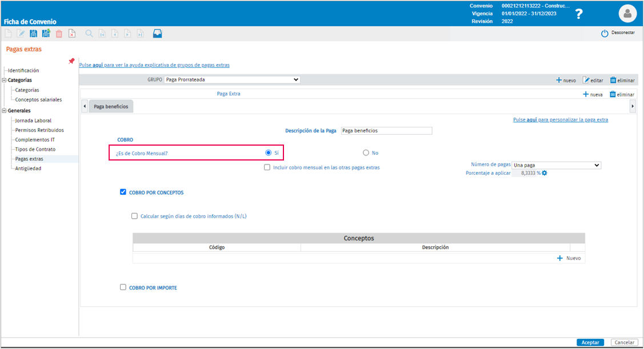This screenshot has width=644, height=349.
Task: Select the 'Sí' monthly payment radio button
Action: coord(269,153)
